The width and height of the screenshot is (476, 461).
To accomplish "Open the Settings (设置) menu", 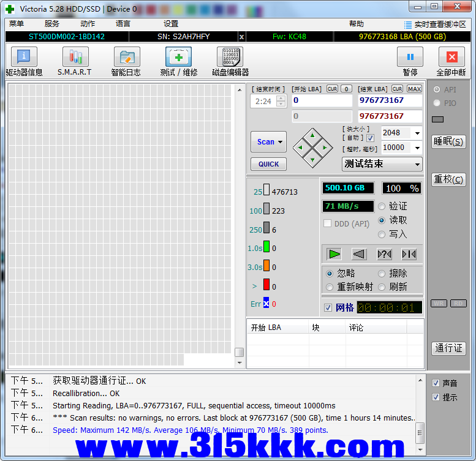I will coord(170,24).
